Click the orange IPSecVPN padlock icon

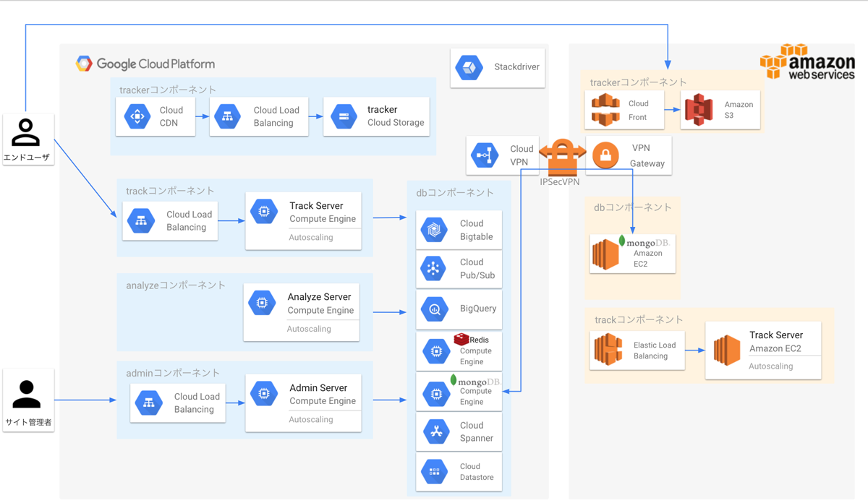pyautogui.click(x=563, y=156)
